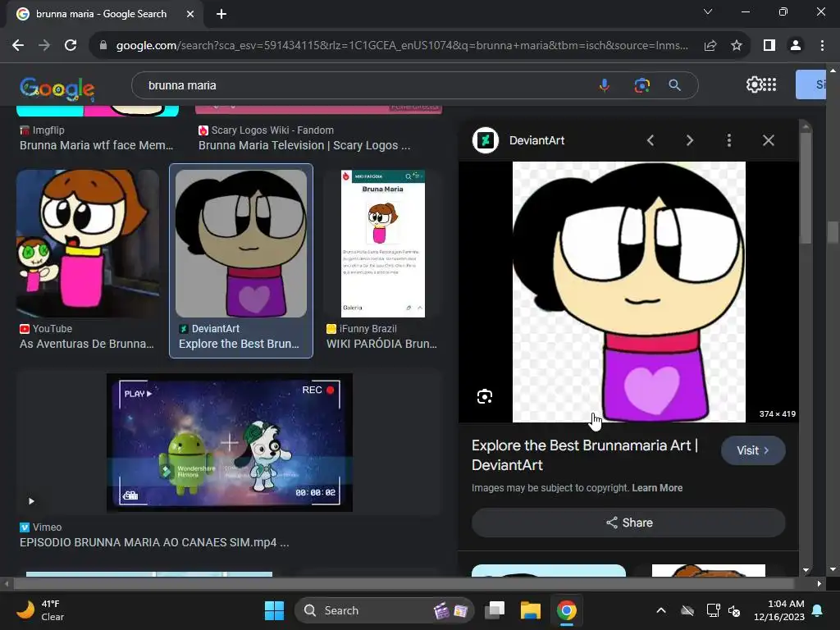Open the large DeviantArt preview image
This screenshot has width=840, height=630.
pos(628,292)
